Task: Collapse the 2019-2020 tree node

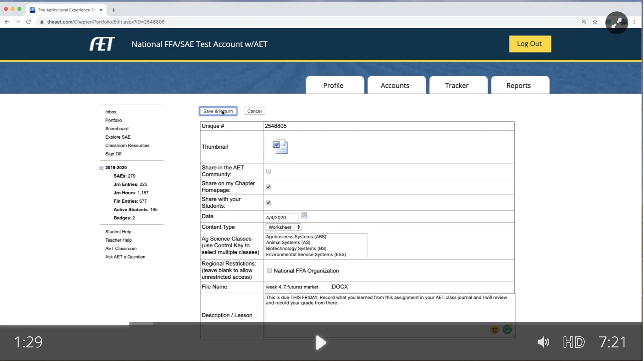Action: [101, 168]
